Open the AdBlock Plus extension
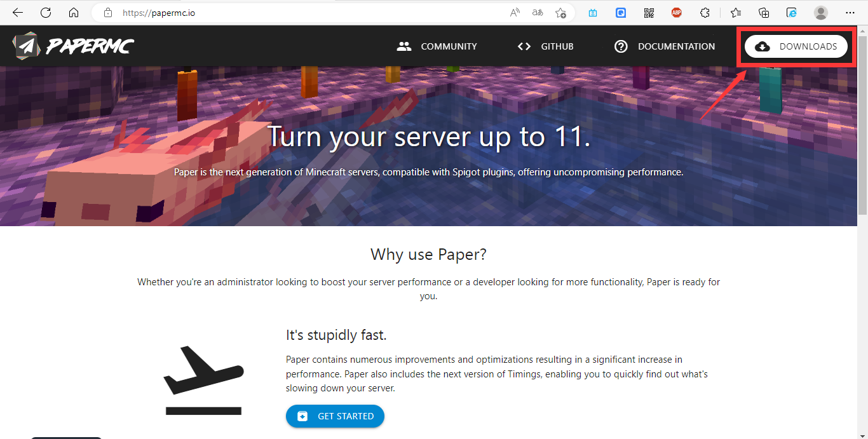 pos(677,13)
